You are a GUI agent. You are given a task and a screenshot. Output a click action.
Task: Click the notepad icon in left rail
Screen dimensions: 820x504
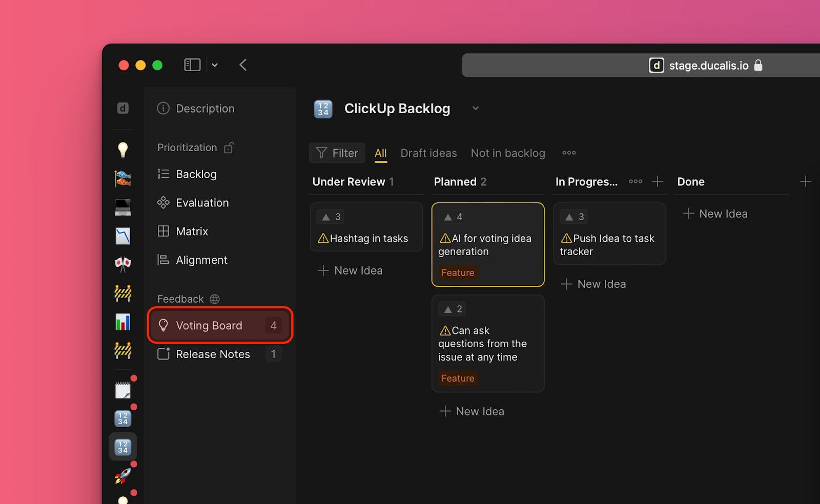coord(122,390)
